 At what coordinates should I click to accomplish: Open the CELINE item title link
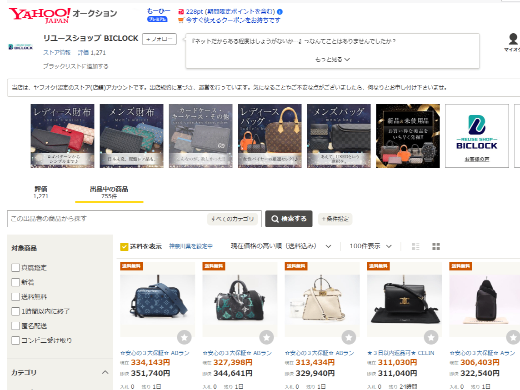[401, 353]
